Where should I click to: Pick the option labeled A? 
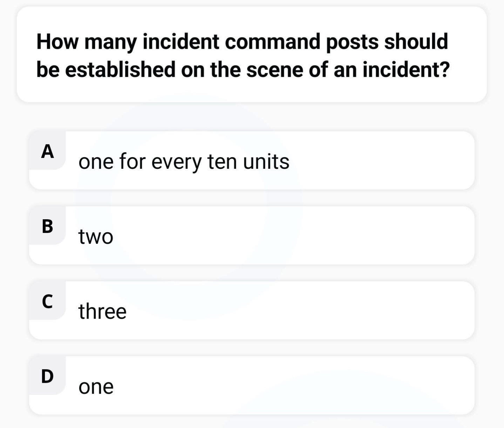click(x=252, y=160)
